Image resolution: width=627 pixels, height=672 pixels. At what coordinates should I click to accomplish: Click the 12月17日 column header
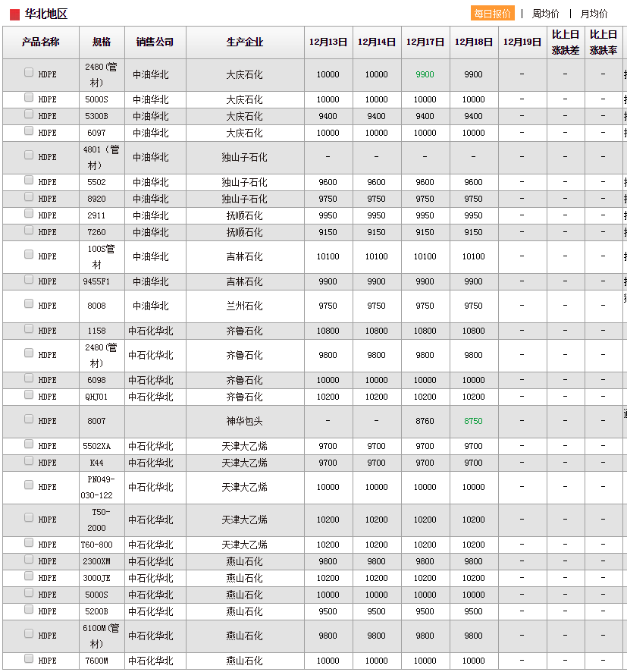tap(425, 42)
